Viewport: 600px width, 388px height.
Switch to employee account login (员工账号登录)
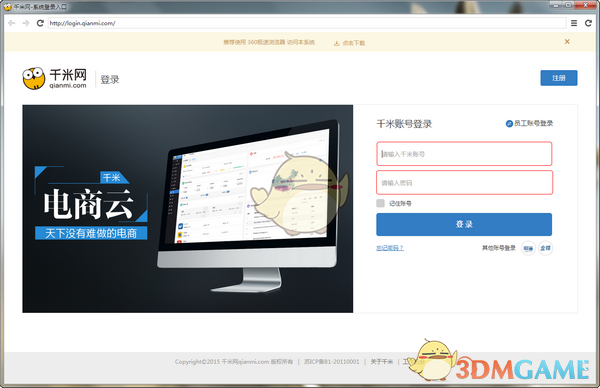[x=530, y=123]
